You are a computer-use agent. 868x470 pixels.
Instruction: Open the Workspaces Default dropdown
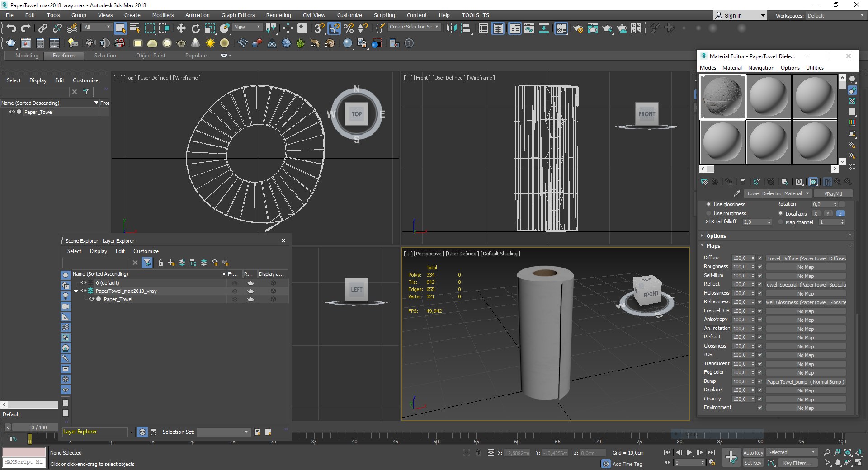click(835, 16)
